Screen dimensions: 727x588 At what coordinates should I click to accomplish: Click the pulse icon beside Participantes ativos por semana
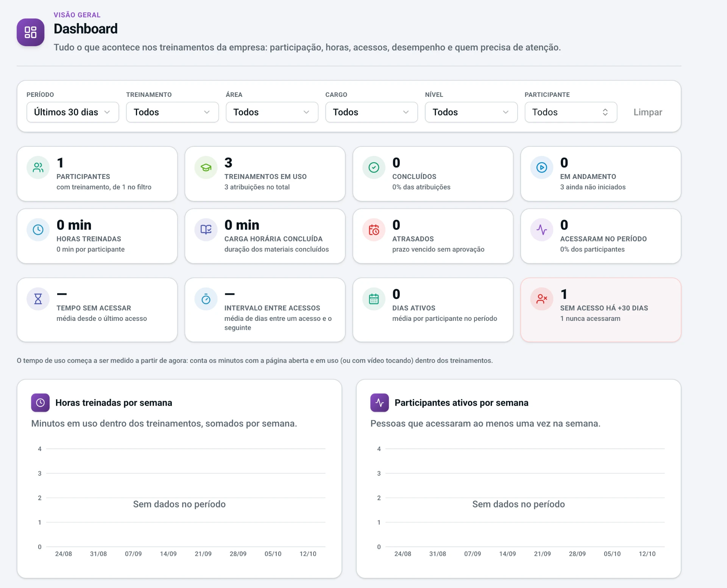[379, 403]
